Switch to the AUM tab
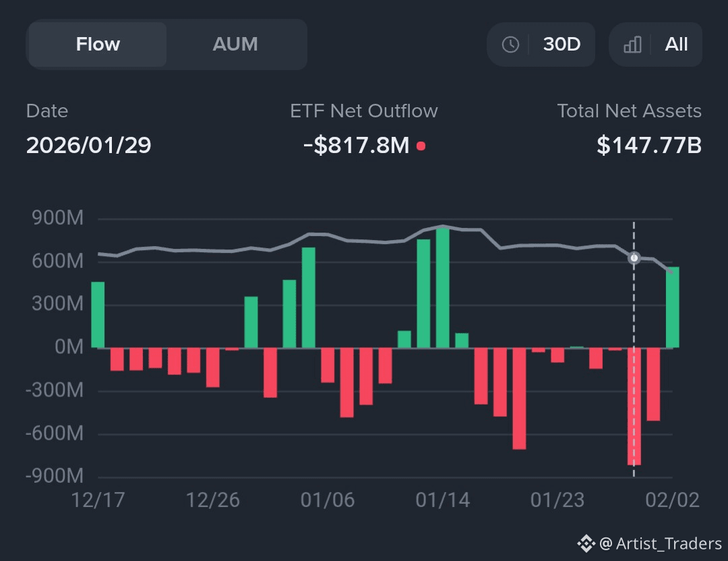Viewport: 728px width, 561px height. click(x=235, y=45)
